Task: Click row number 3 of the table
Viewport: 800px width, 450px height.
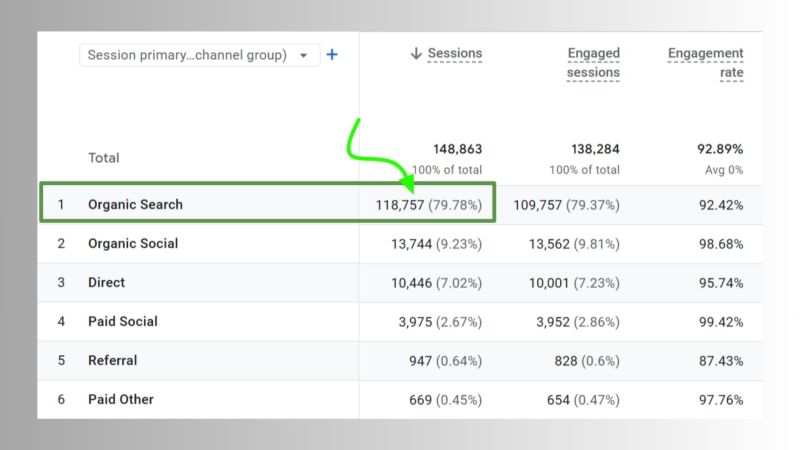Action: 61,283
